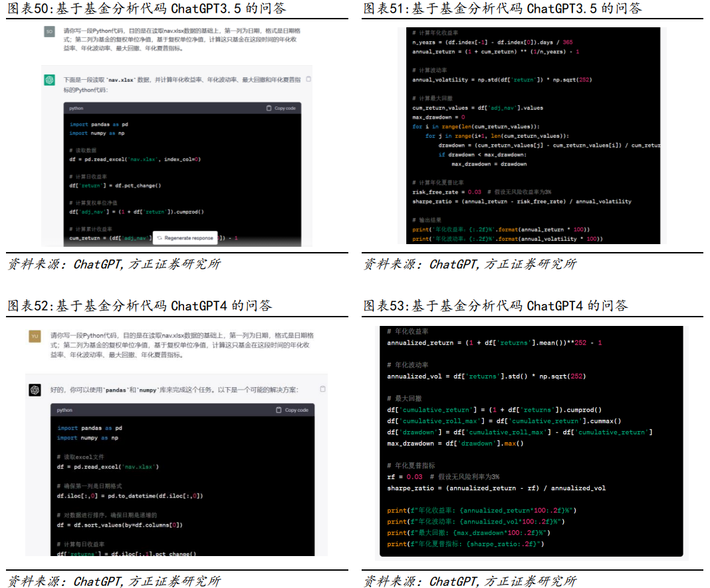Click the line df = pd.read_excel('nav.xlsx') in figure 52
Screen dimensions: 710x588
108,467
